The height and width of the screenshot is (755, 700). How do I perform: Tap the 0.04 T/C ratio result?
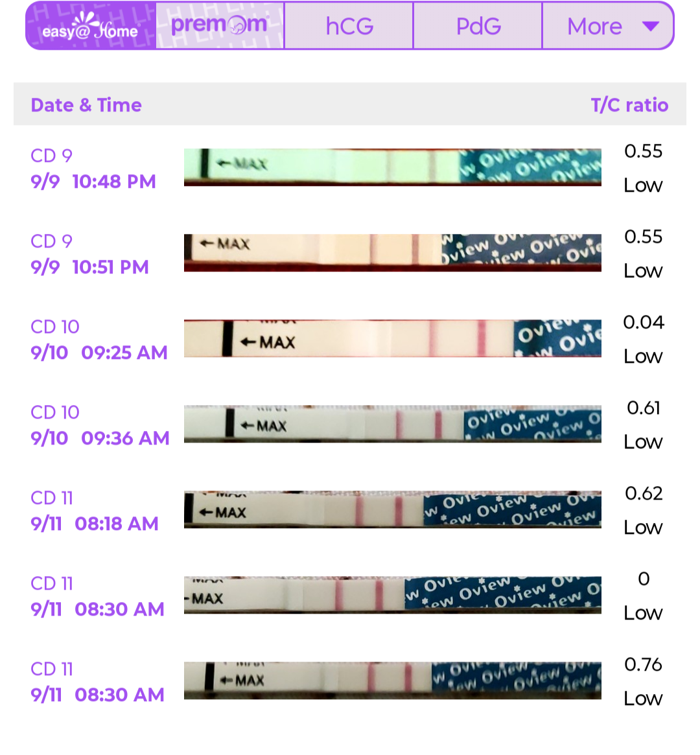643,322
